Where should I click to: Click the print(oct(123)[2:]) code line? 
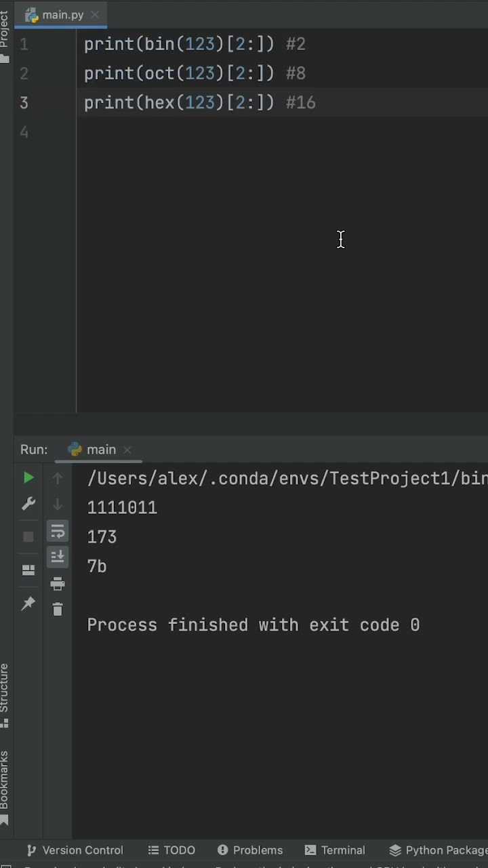pos(179,73)
